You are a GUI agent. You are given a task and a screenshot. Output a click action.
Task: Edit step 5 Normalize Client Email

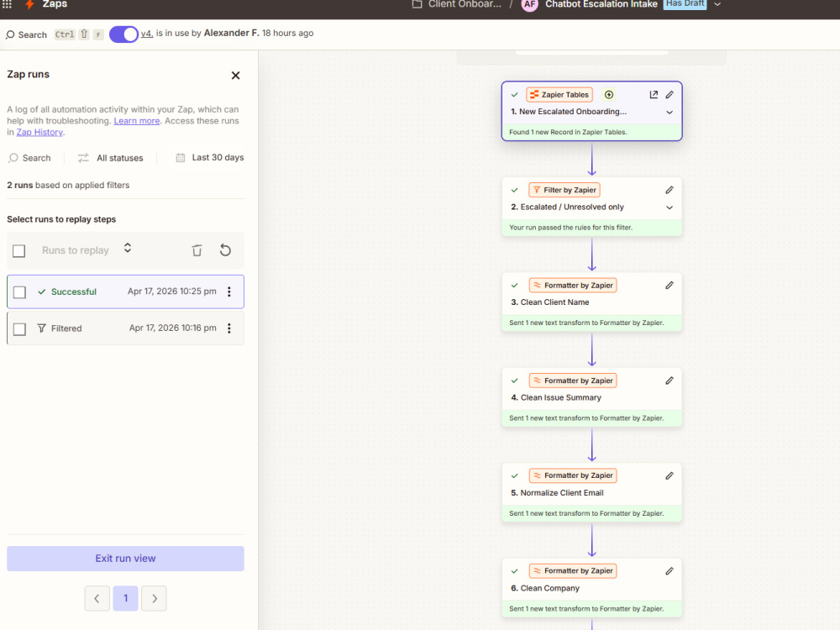(669, 476)
